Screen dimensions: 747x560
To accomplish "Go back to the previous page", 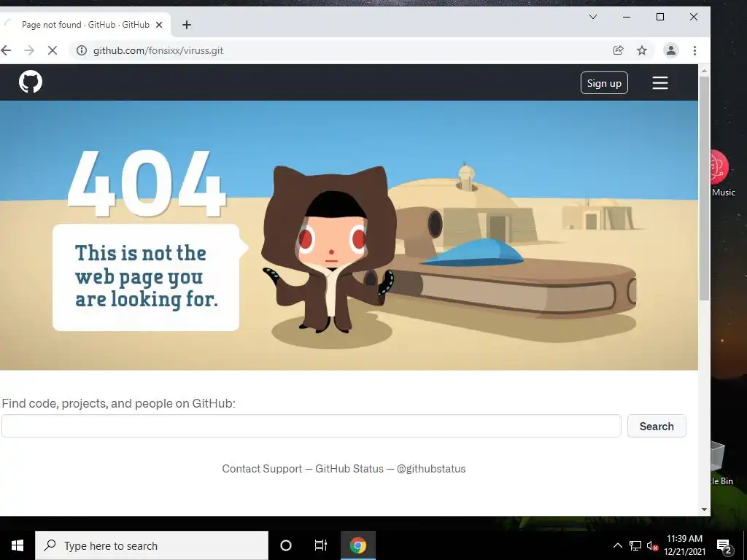I will pos(6,50).
